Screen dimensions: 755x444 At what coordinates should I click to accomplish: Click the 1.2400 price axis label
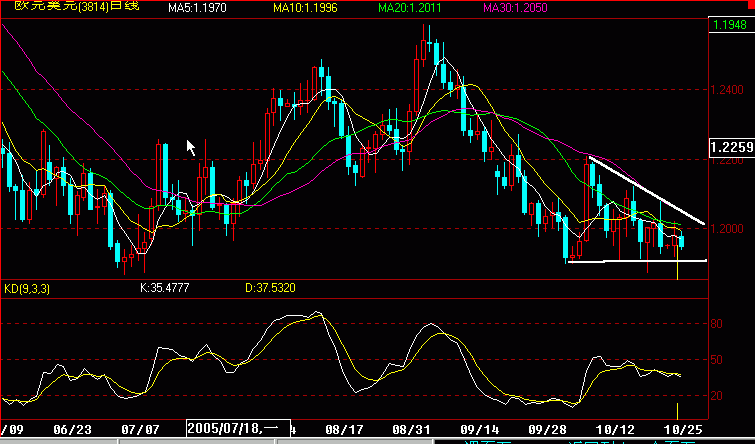[x=727, y=90]
